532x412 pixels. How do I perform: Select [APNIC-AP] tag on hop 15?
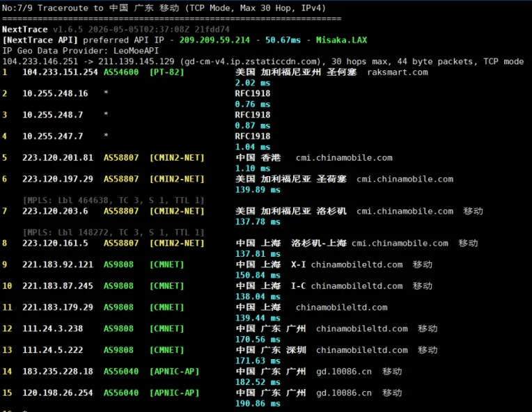(174, 393)
